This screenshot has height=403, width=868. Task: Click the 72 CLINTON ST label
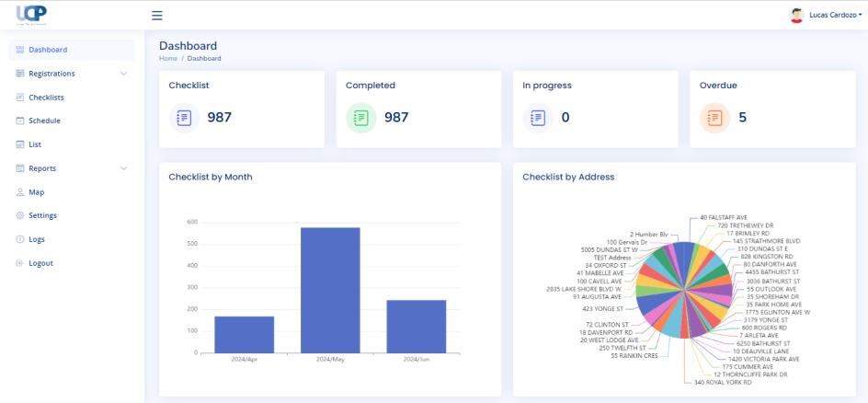coord(607,325)
